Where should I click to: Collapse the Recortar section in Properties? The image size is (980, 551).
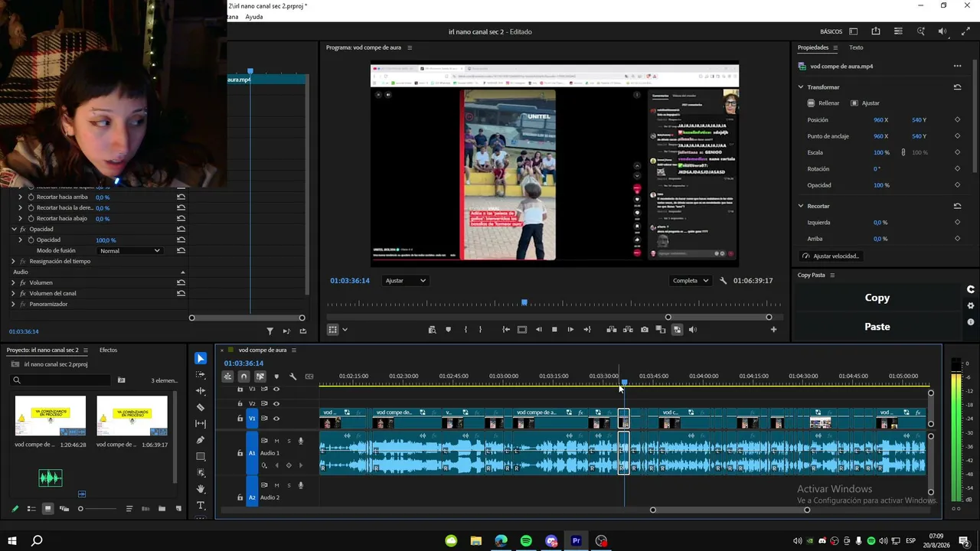(x=801, y=207)
